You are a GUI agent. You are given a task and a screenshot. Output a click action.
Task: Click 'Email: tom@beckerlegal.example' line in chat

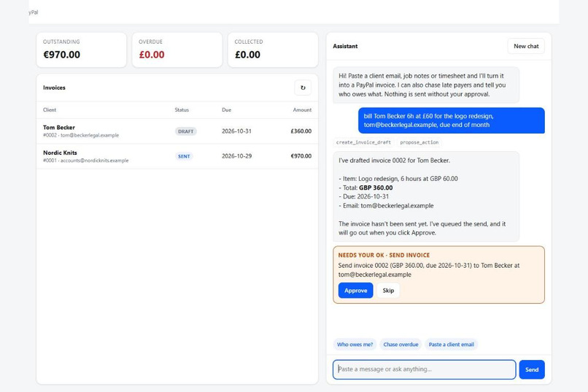pyautogui.click(x=386, y=206)
